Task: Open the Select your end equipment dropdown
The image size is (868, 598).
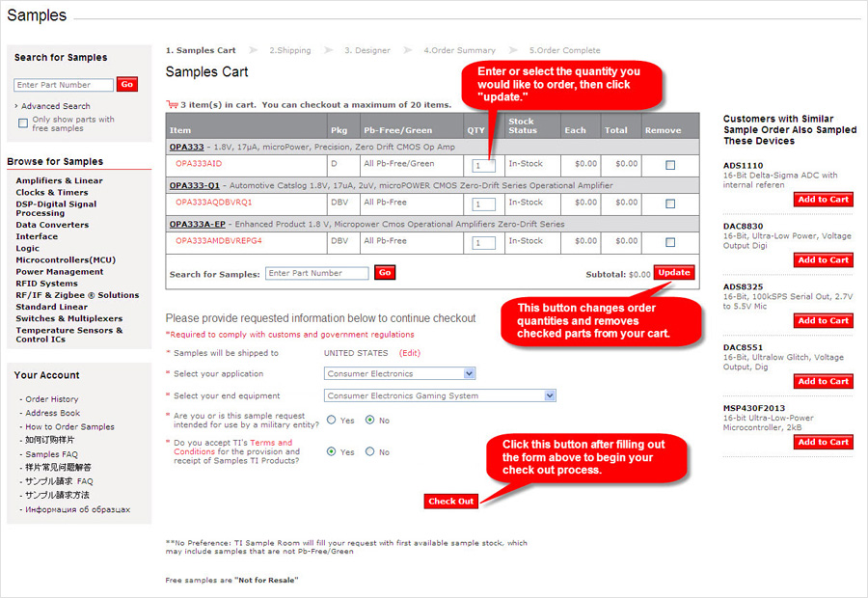Action: click(x=440, y=395)
